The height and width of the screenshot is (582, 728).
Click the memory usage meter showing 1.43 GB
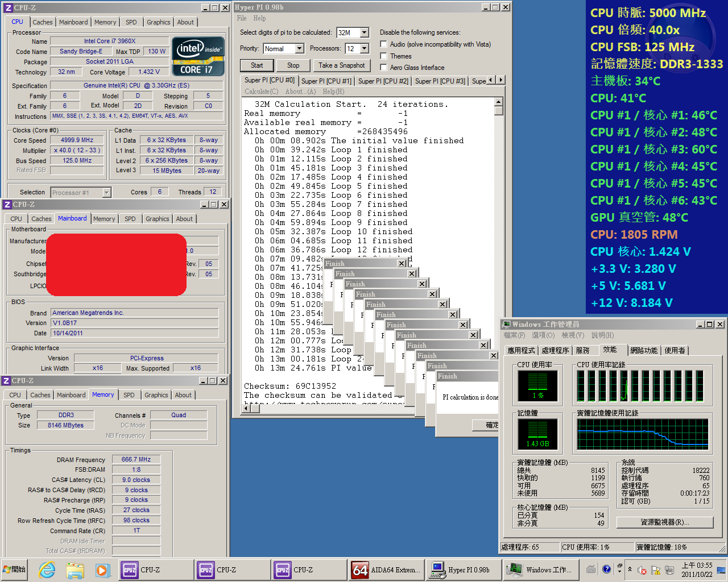click(x=537, y=435)
